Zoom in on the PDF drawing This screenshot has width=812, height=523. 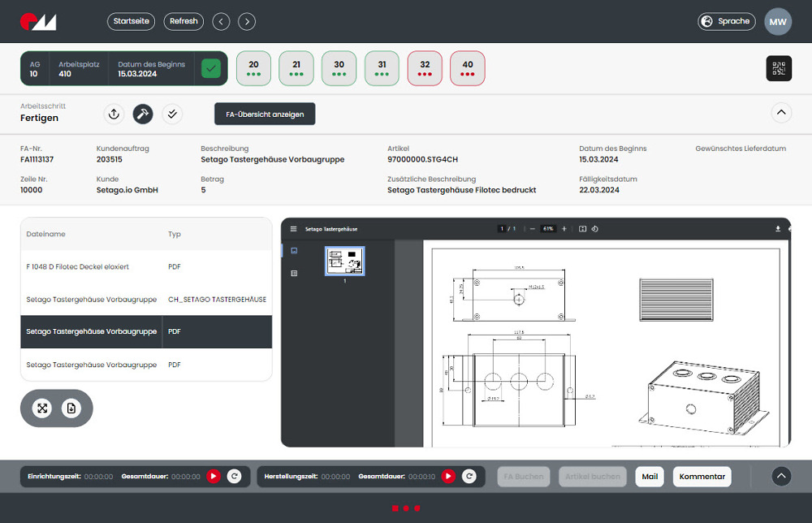pyautogui.click(x=564, y=229)
